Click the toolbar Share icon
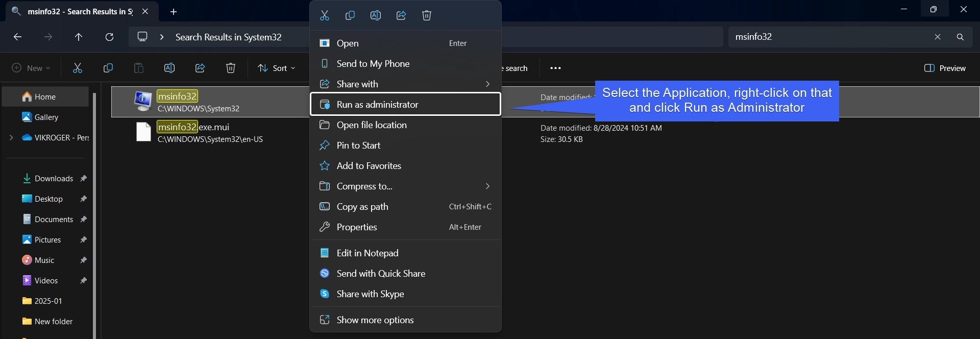The height and width of the screenshot is (339, 980). point(200,68)
